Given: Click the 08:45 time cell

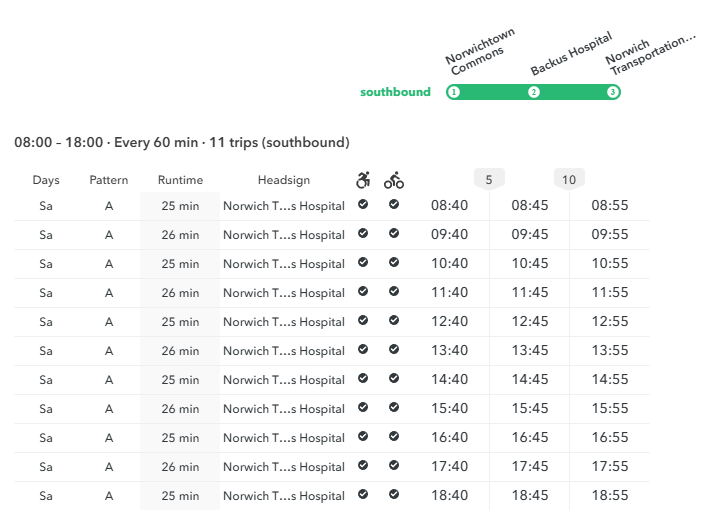Looking at the screenshot, I should click(x=530, y=205).
